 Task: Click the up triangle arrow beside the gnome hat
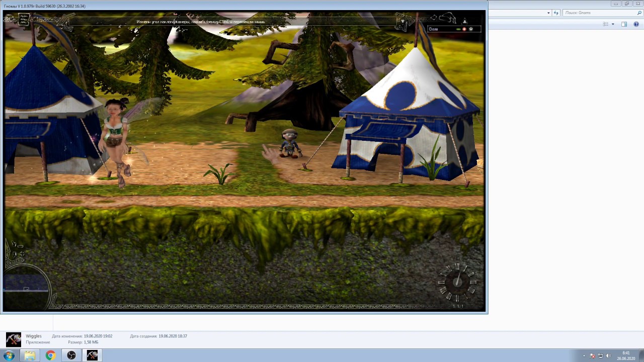pos(465,22)
